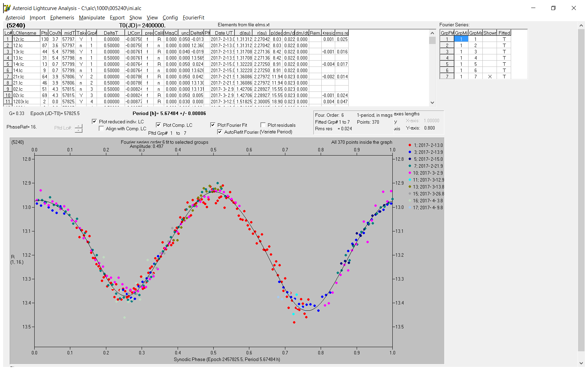
Task: Open the Asteroid menu
Action: click(x=15, y=18)
